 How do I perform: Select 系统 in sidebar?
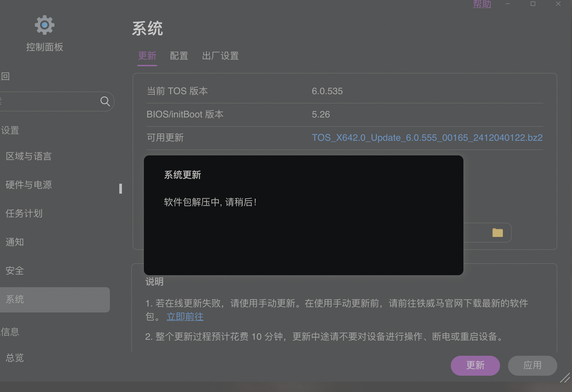click(55, 299)
